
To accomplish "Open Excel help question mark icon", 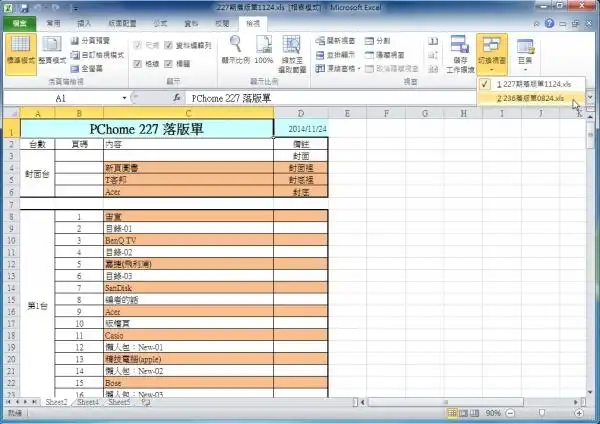I will (x=549, y=23).
